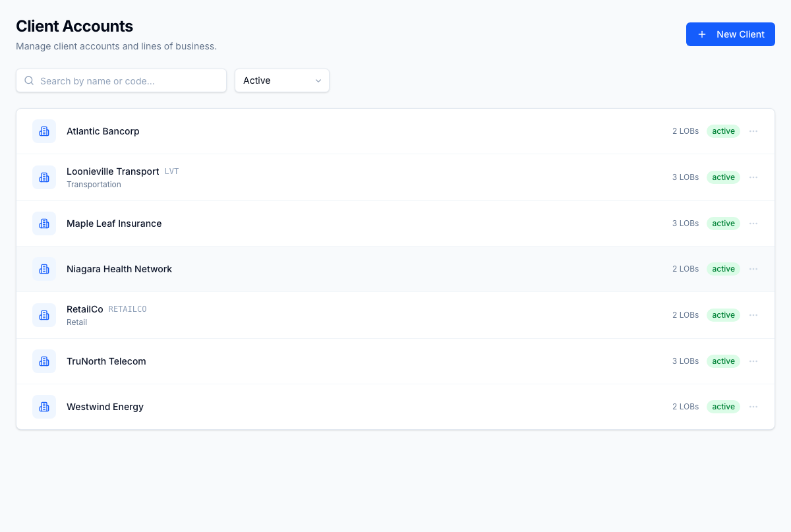Viewport: 791px width, 532px height.
Task: Click the 2 LOBs count for Niagara Health Network
Action: click(686, 269)
